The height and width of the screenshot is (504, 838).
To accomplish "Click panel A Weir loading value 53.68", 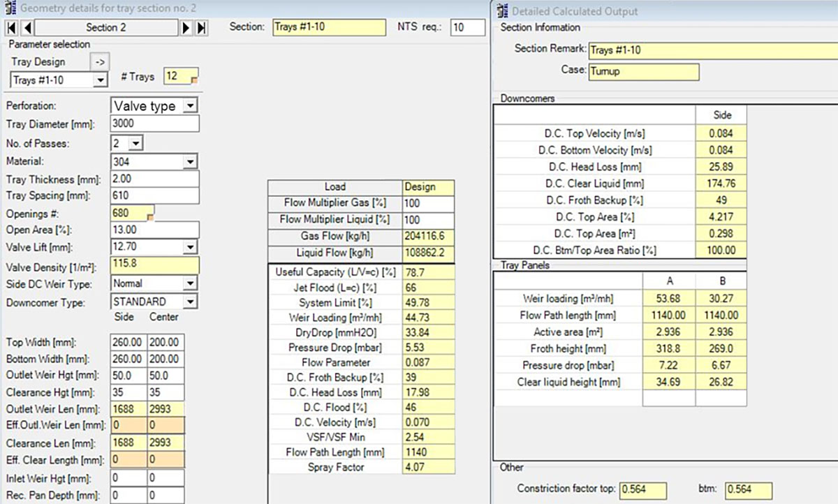I will click(669, 299).
